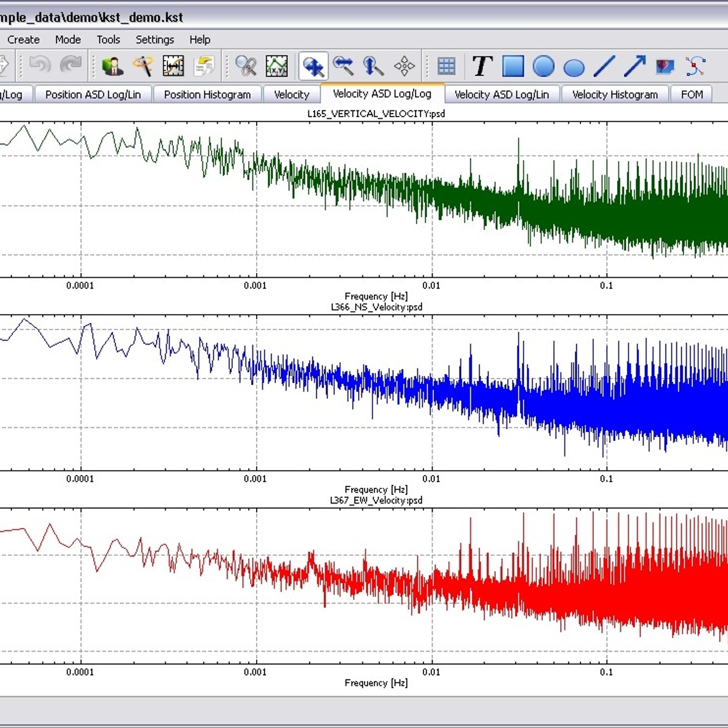The image size is (728, 728).
Task: Switch to the Velocity Histogram tab
Action: pyautogui.click(x=615, y=95)
